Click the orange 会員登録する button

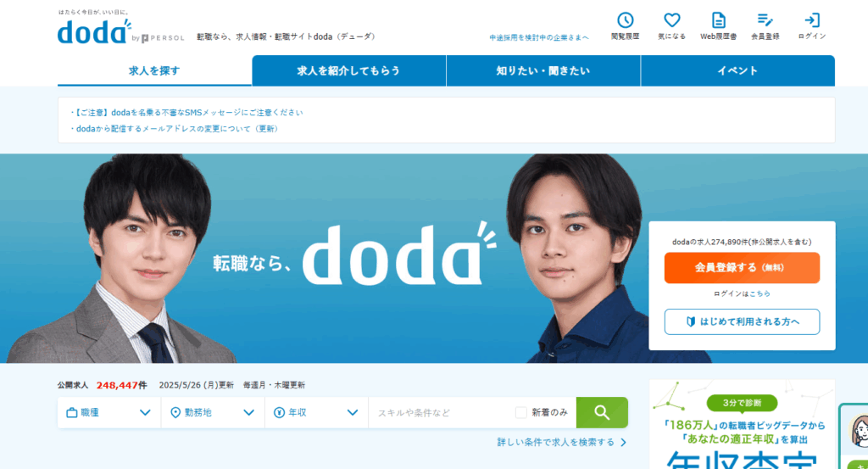click(x=742, y=268)
